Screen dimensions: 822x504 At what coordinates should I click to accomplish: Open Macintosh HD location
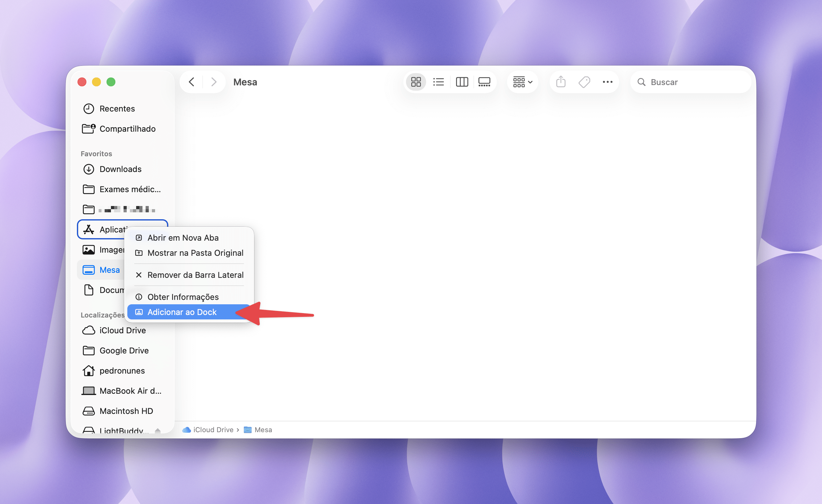click(126, 411)
